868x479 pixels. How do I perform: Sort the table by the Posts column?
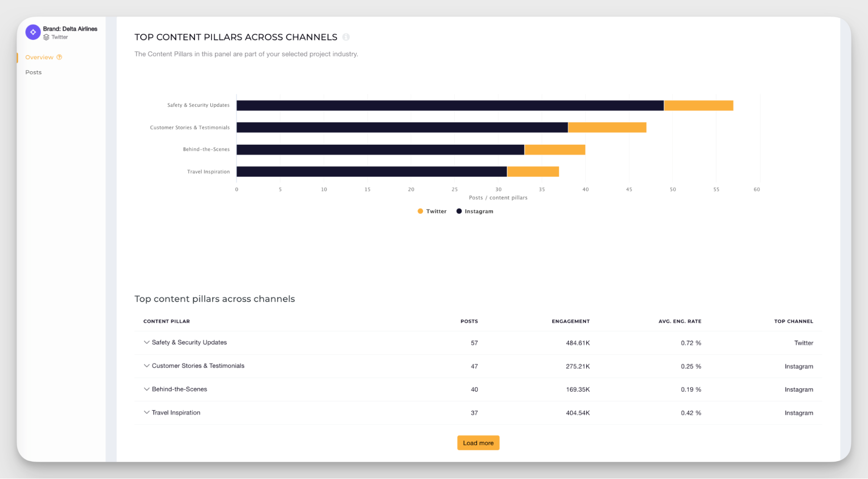[x=469, y=321]
